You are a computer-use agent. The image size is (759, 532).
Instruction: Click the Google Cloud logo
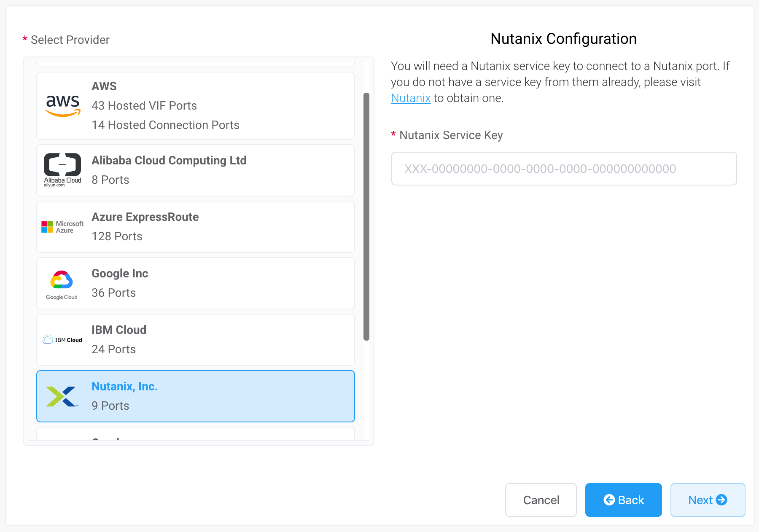(x=62, y=285)
